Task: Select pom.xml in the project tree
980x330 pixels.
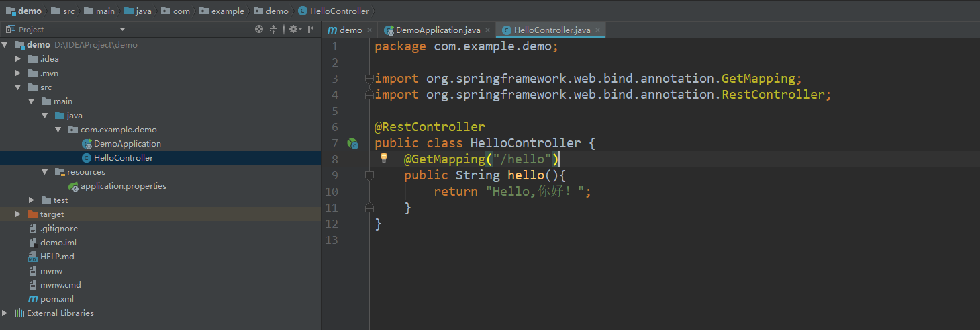Action: pos(57,299)
